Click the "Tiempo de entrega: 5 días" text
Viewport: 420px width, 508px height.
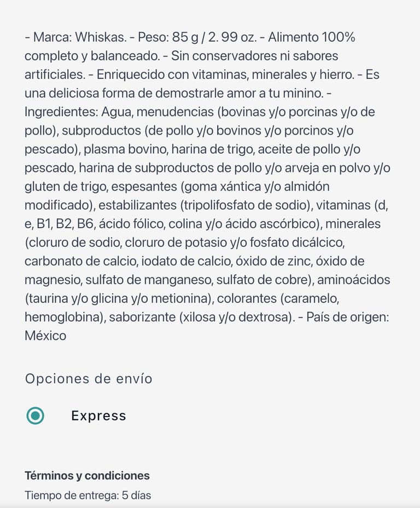click(x=87, y=495)
